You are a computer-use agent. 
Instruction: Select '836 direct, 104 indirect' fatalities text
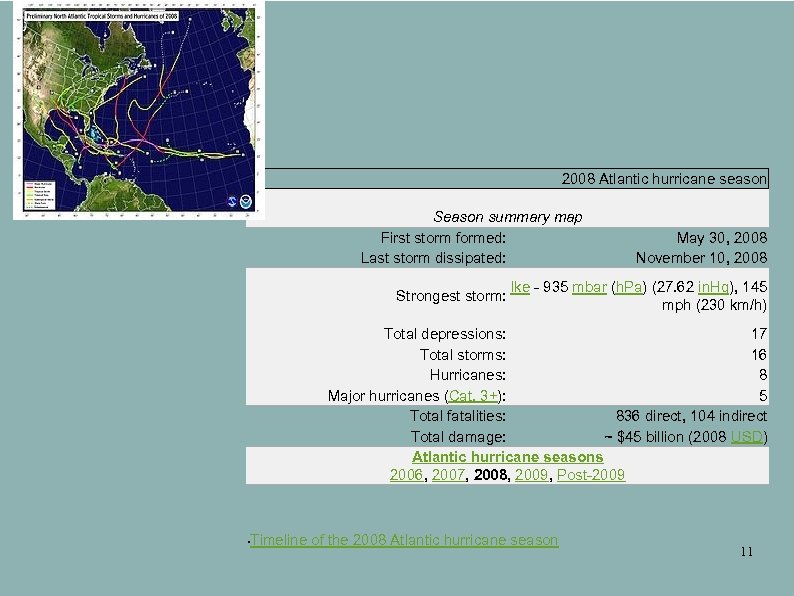pos(691,416)
